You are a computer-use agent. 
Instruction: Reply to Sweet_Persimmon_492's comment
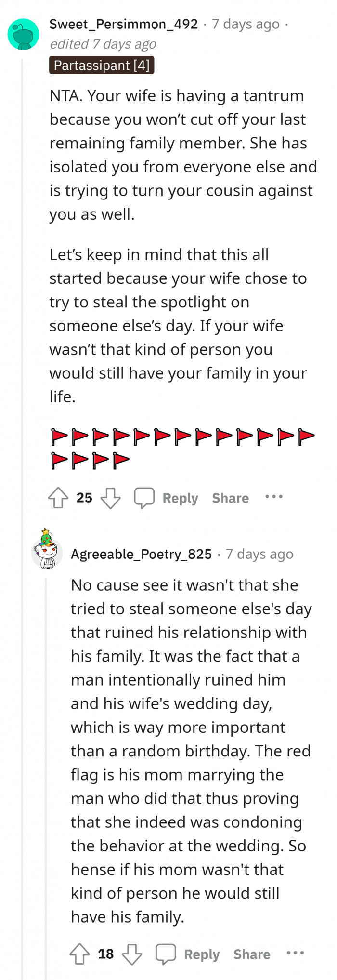pyautogui.click(x=180, y=498)
